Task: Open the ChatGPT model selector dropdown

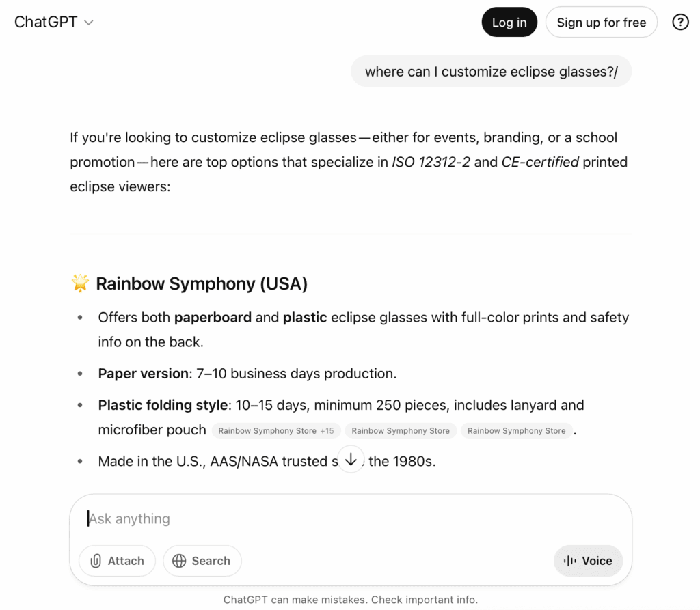Action: click(x=54, y=22)
